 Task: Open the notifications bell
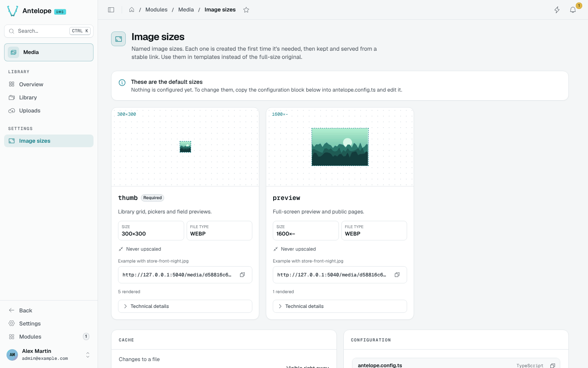pyautogui.click(x=573, y=10)
